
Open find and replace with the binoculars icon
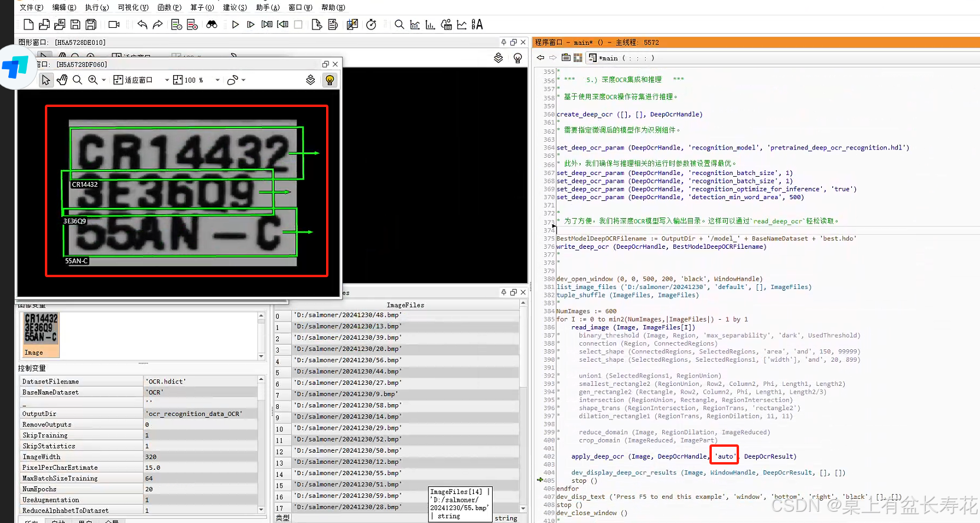pos(211,24)
